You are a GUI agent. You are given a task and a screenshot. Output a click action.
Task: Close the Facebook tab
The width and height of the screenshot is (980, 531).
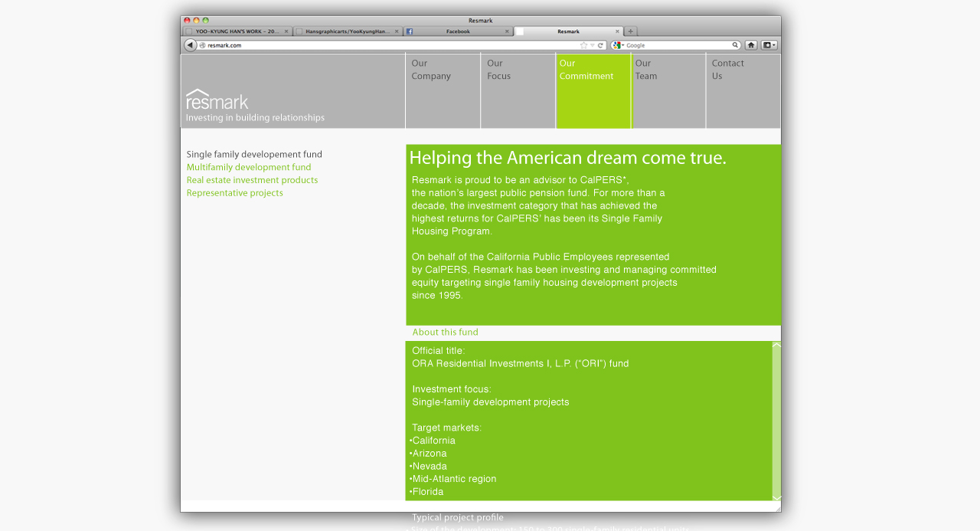[507, 31]
